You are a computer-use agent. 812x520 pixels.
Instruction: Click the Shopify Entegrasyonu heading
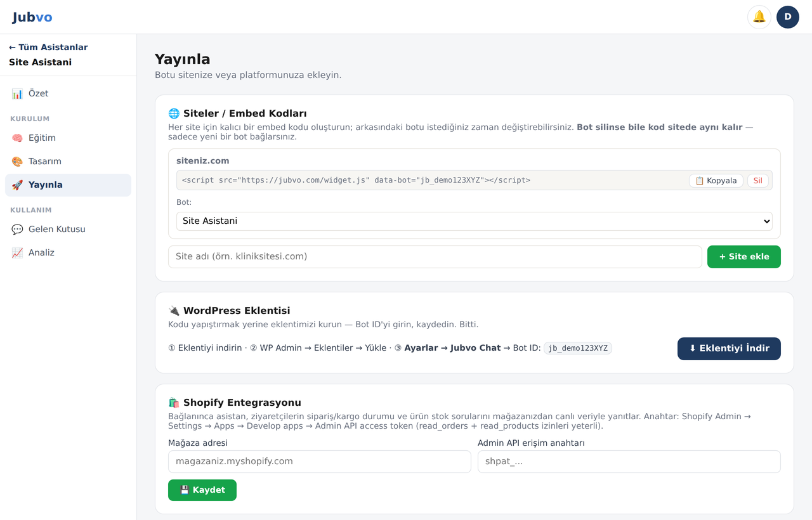click(x=242, y=403)
